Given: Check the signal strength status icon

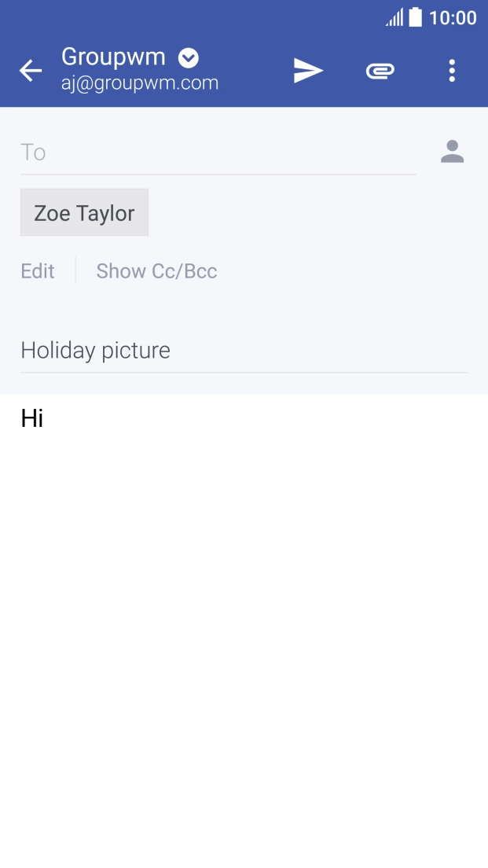Looking at the screenshot, I should tap(394, 18).
